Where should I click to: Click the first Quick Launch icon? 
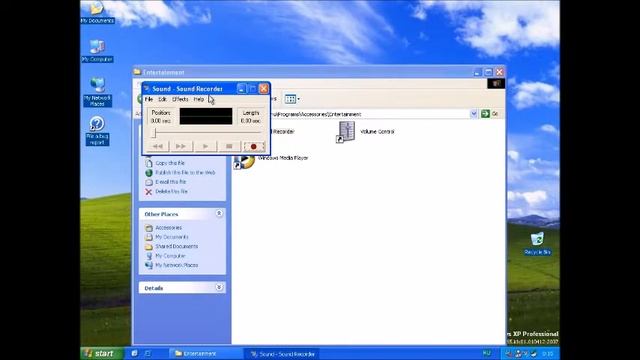point(135,353)
